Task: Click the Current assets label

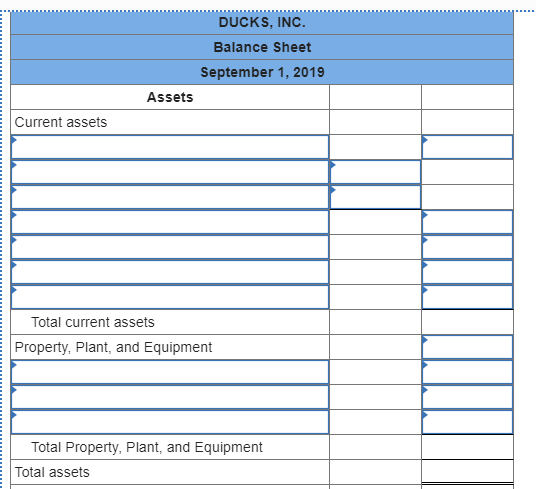Action: [61, 122]
